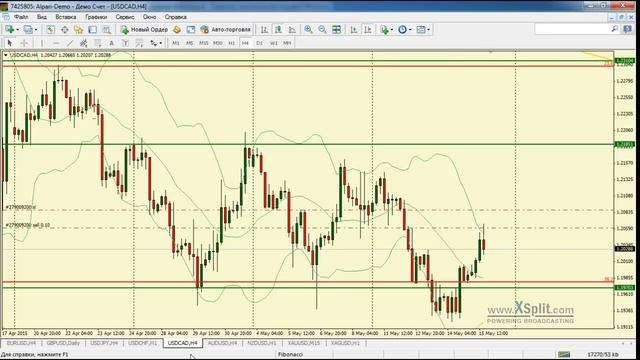Expand the Profiles dropdown arrow

(x=36, y=29)
